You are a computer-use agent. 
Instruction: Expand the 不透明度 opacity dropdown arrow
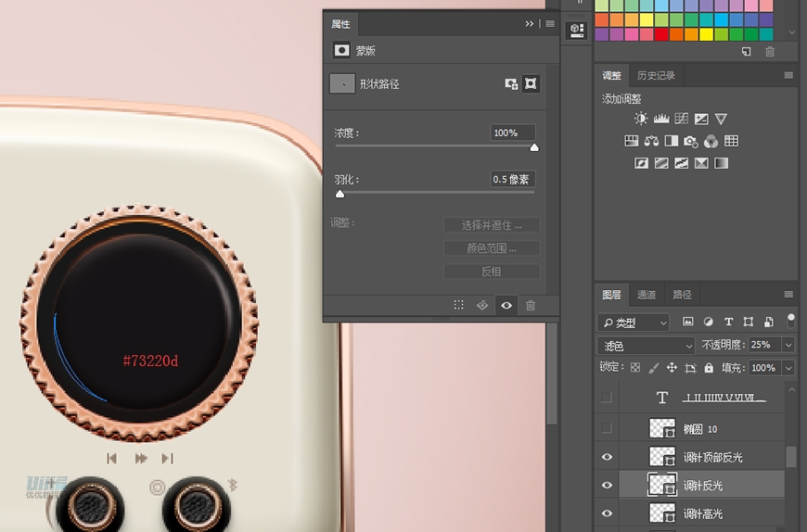point(788,345)
